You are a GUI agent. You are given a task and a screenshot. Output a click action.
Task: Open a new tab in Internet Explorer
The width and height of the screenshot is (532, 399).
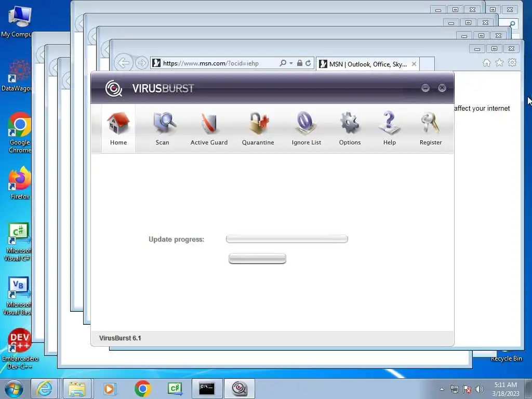coord(427,64)
